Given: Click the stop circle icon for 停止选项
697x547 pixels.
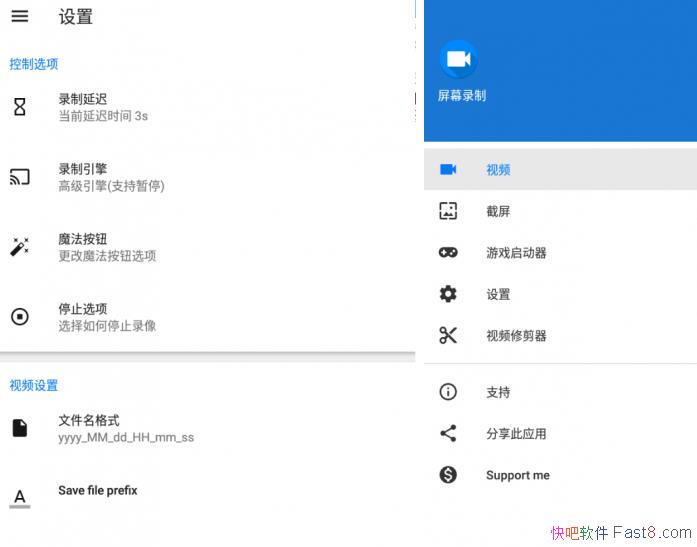Looking at the screenshot, I should [20, 317].
